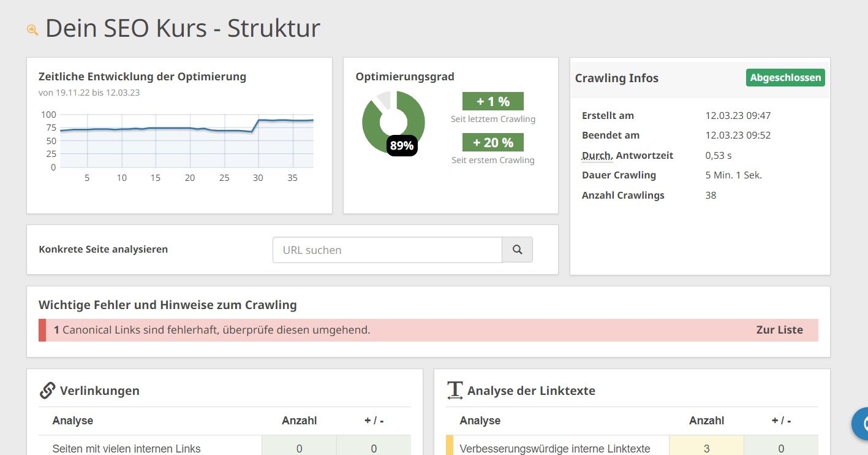The height and width of the screenshot is (455, 868).
Task: Click the text-width icon beside Analyse der Linktexte
Action: click(455, 391)
